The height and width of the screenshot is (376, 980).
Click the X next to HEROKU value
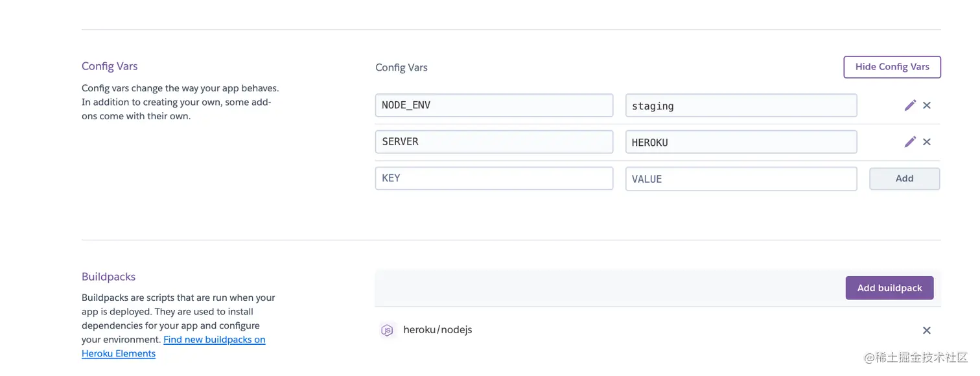[x=926, y=141]
